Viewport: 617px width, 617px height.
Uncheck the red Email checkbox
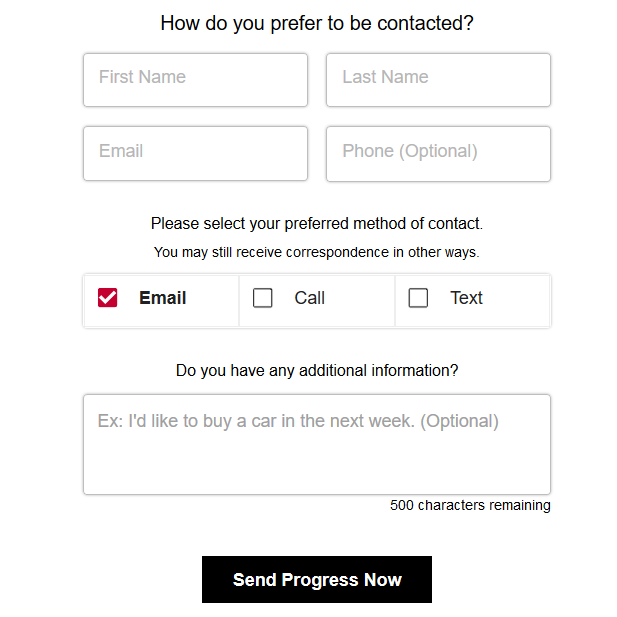pyautogui.click(x=107, y=298)
